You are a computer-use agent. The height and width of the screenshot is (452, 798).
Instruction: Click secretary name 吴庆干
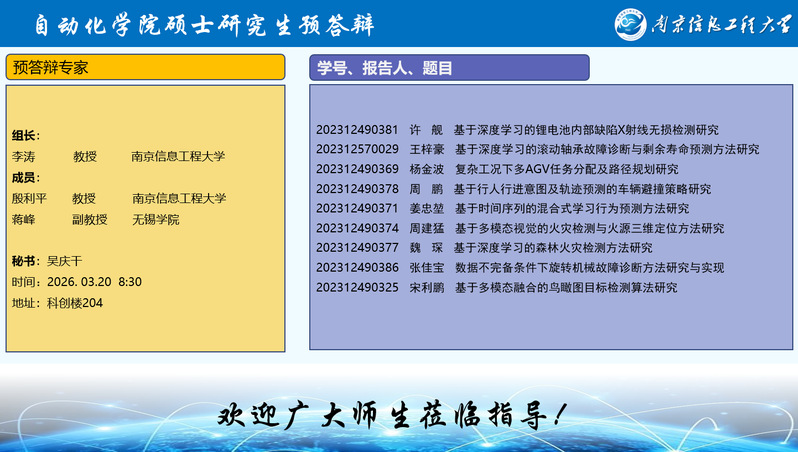tap(67, 261)
